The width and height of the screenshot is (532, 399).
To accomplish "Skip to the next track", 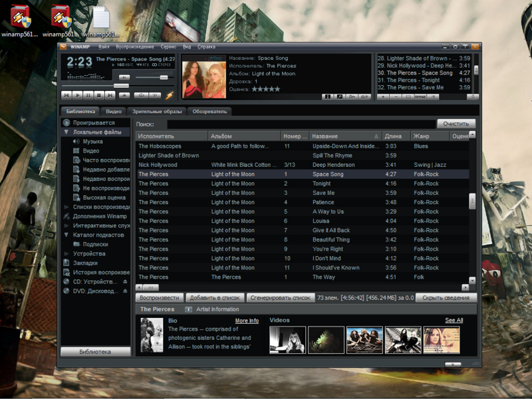I will (110, 95).
